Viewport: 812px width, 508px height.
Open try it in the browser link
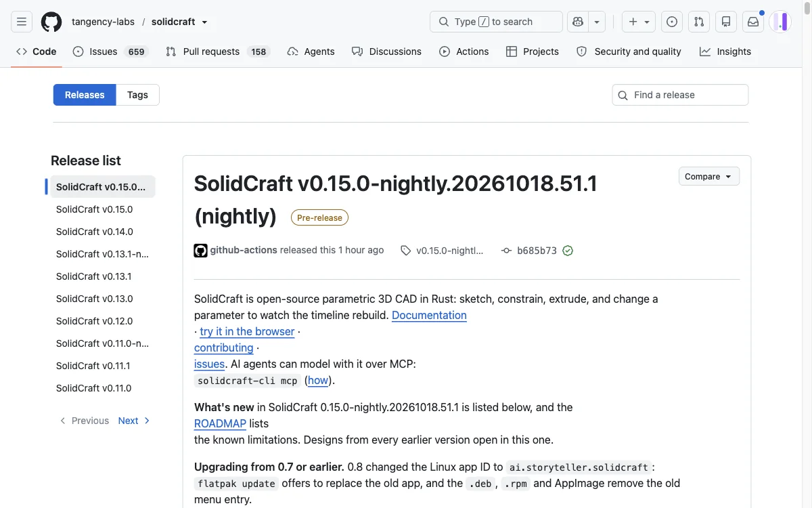[x=247, y=331]
